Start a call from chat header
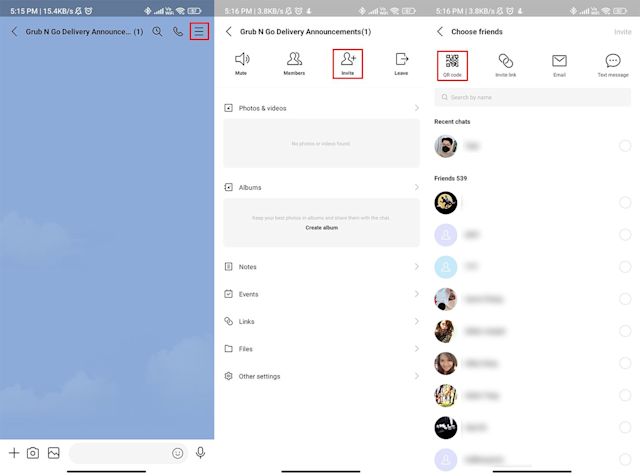Viewport: 640px width, 476px height. pos(178,31)
